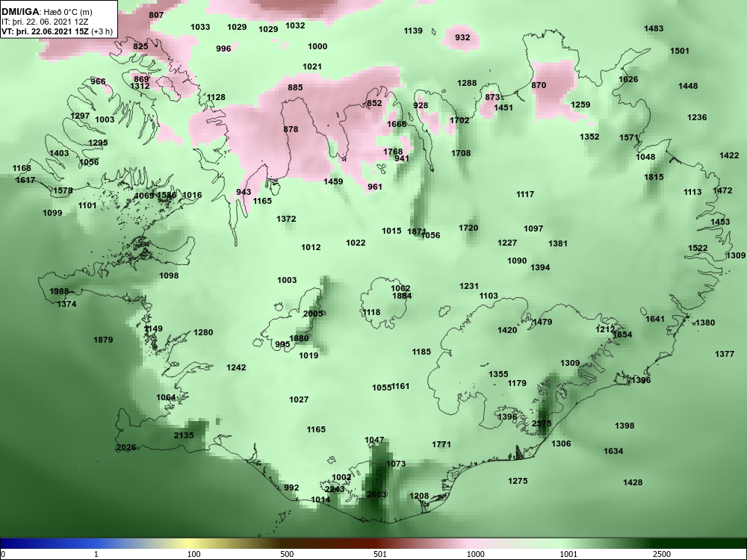This screenshot has height=560, width=747.
Task: Click the 932 value in pink patch
Action: click(462, 37)
